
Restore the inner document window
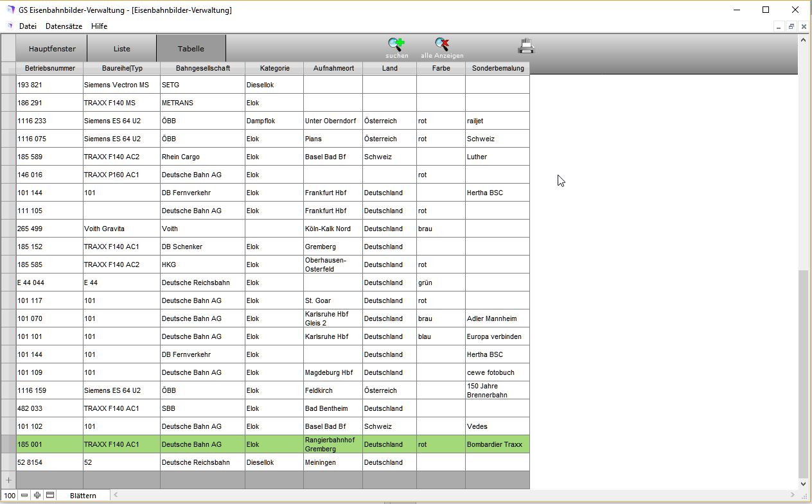coord(791,26)
